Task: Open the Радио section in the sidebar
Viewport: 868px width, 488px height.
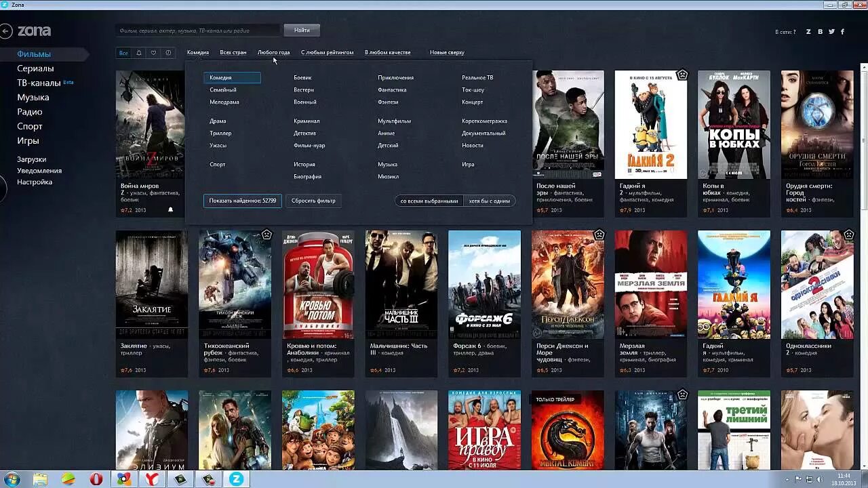Action: click(29, 112)
